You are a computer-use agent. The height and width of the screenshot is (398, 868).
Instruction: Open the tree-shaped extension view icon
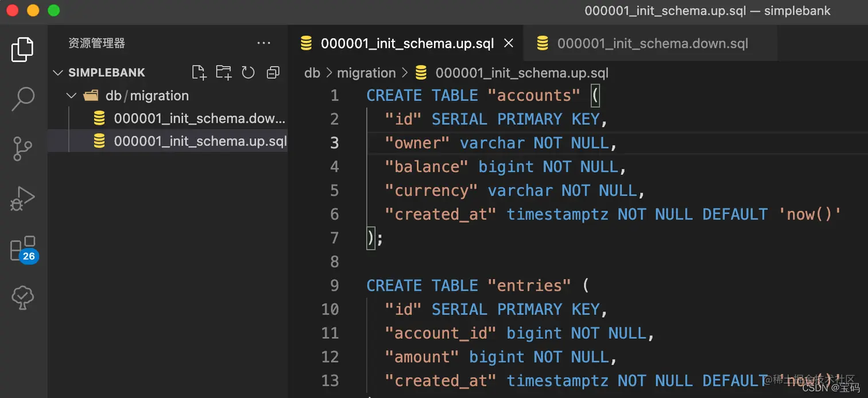[22, 298]
